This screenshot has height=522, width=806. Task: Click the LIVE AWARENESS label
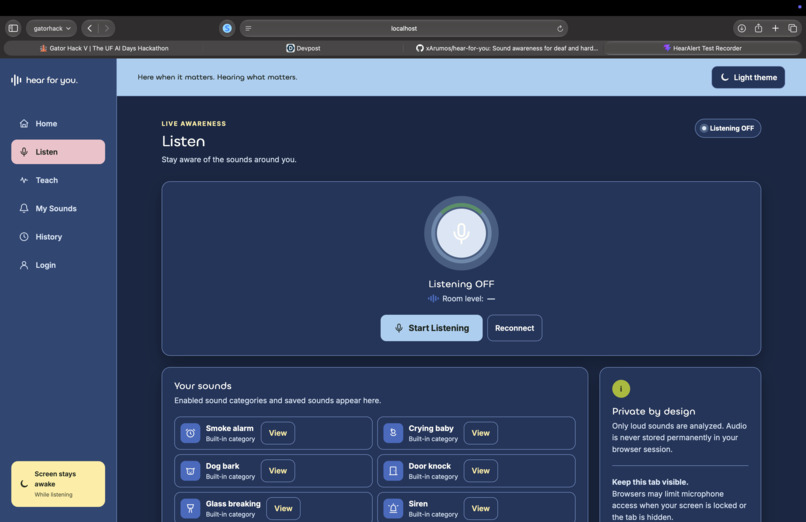click(194, 124)
